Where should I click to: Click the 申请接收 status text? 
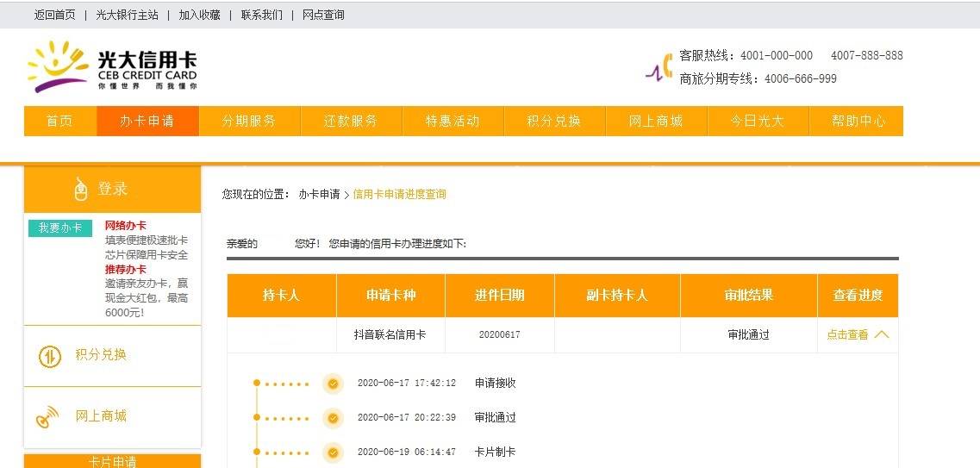pyautogui.click(x=496, y=383)
